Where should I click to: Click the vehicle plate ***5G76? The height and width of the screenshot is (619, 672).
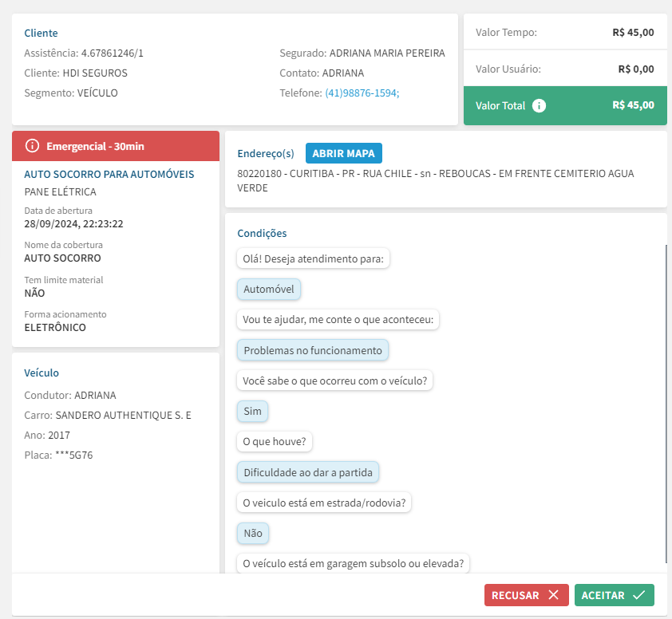point(74,455)
